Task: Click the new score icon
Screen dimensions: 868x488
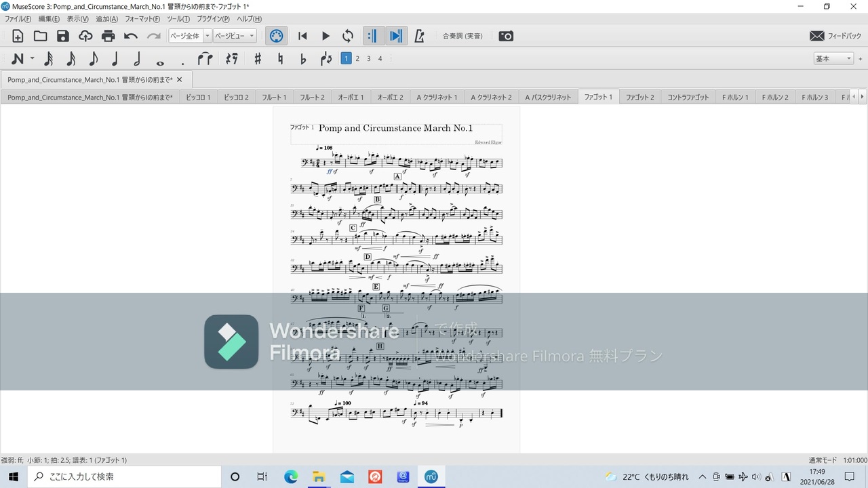Action: [x=18, y=36]
